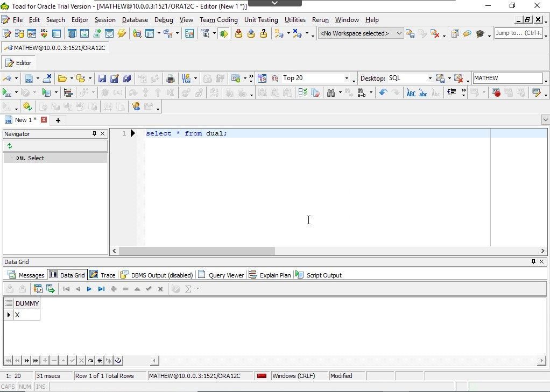550x392 pixels.
Task: Switch to the DBMS Output (disabled) tab
Action: tap(157, 275)
